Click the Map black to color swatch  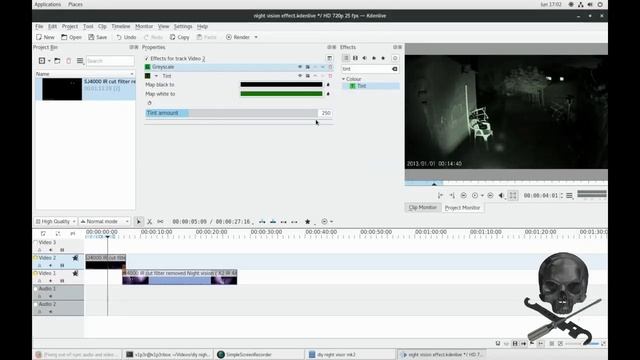(281, 85)
